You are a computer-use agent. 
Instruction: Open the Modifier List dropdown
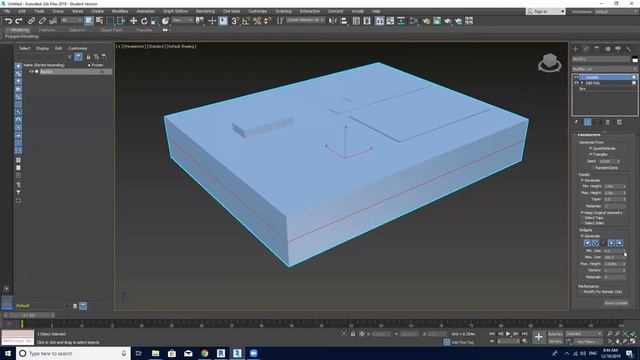pos(604,69)
